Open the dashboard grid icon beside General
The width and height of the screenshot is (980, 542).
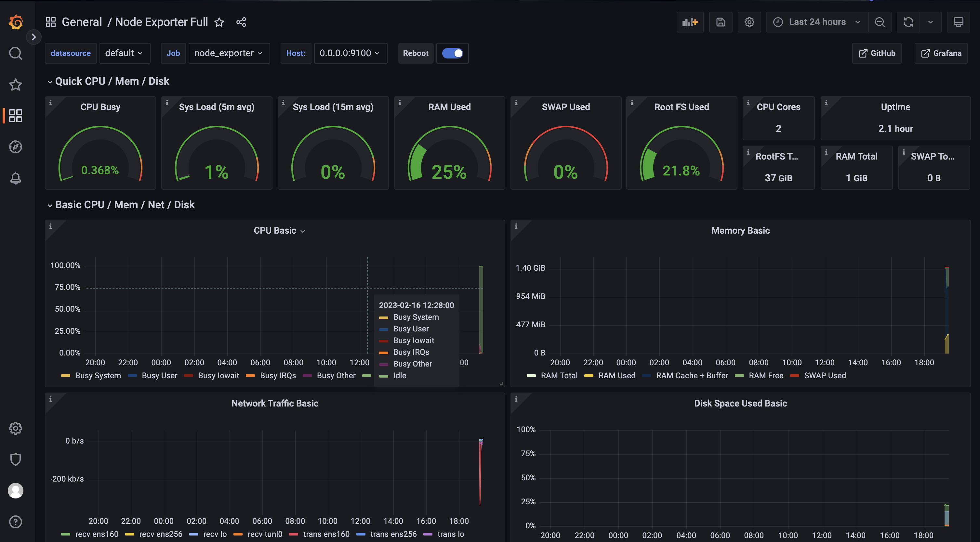51,22
